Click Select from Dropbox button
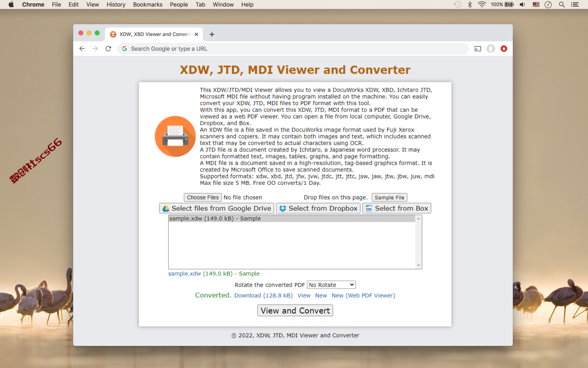Viewport: 588px width, 368px height. tap(318, 208)
